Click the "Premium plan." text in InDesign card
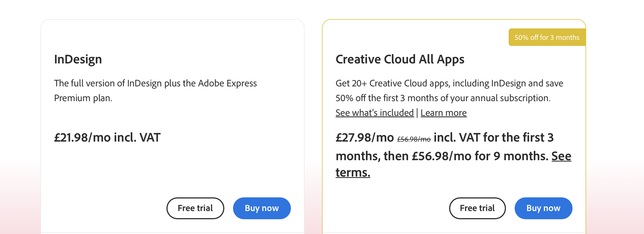The width and height of the screenshot is (644, 234). point(83,98)
